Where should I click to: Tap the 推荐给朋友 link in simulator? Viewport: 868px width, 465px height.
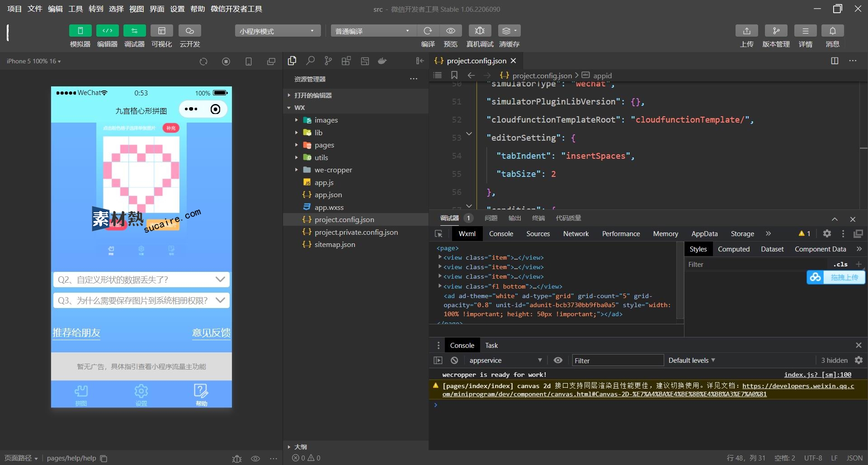[x=76, y=333]
